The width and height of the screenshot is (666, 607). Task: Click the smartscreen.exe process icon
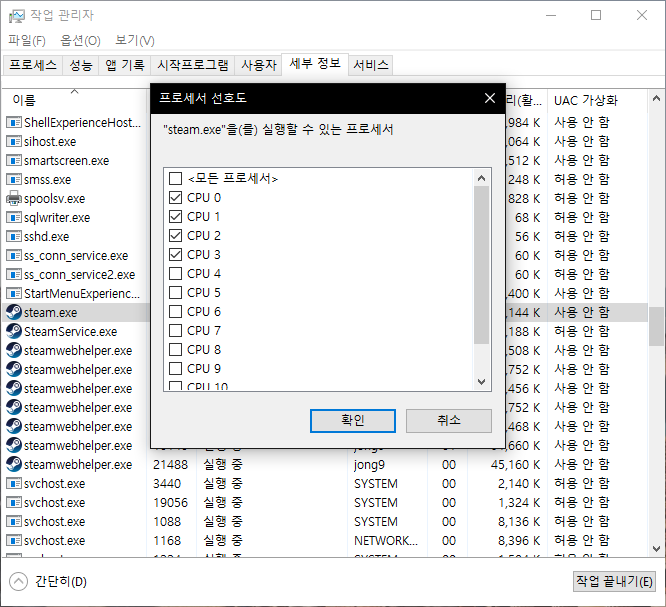[14, 161]
